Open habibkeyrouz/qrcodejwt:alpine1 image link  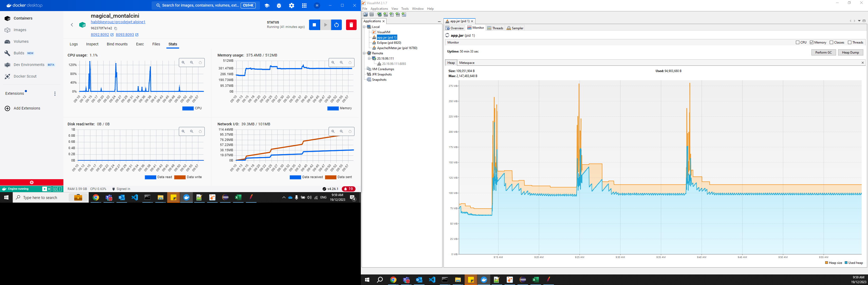pyautogui.click(x=118, y=22)
